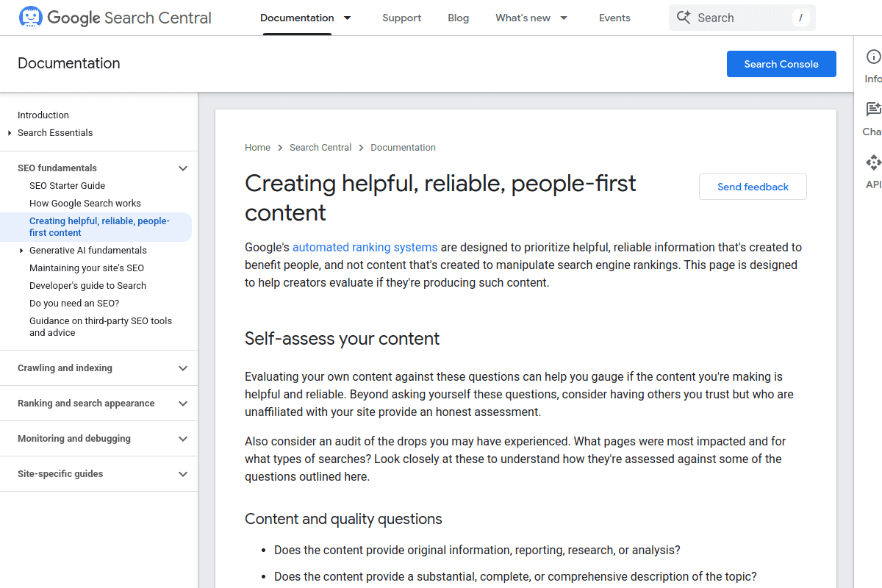Go to the Blog tab

(x=459, y=18)
